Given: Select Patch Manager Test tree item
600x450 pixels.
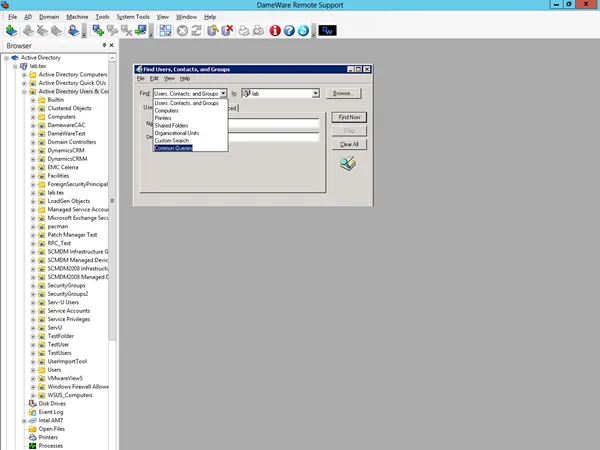Looking at the screenshot, I should pyautogui.click(x=72, y=235).
